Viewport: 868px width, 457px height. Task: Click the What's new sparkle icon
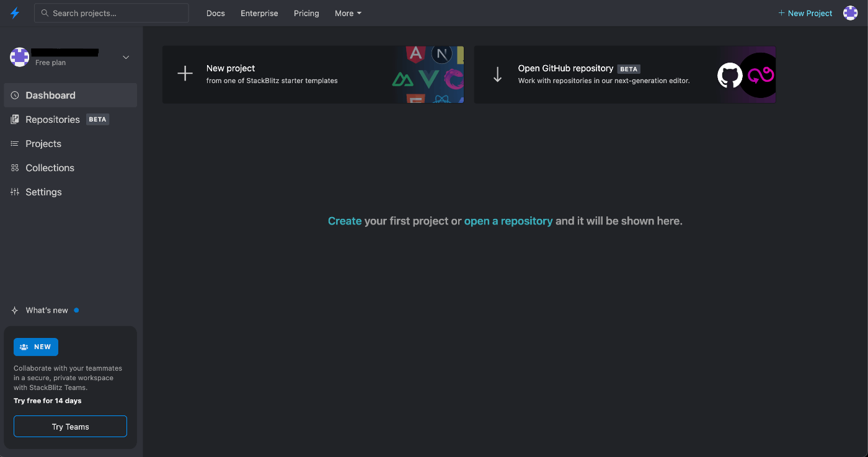pyautogui.click(x=15, y=311)
